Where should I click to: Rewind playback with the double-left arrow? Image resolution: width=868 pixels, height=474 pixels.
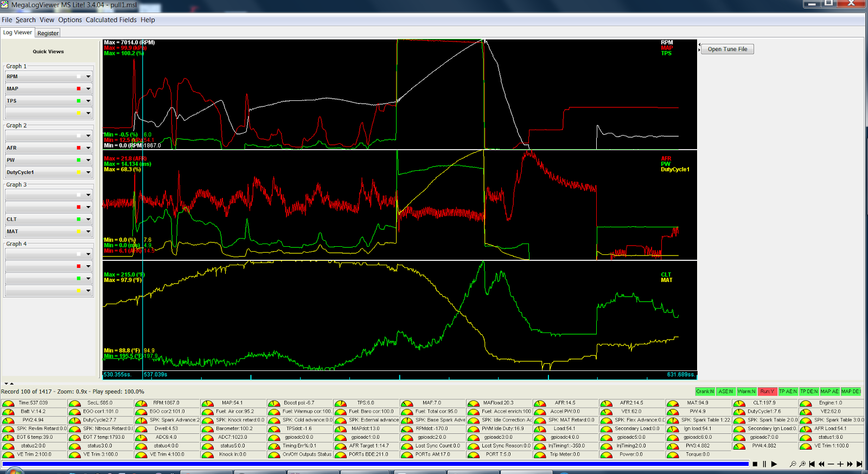(821, 464)
